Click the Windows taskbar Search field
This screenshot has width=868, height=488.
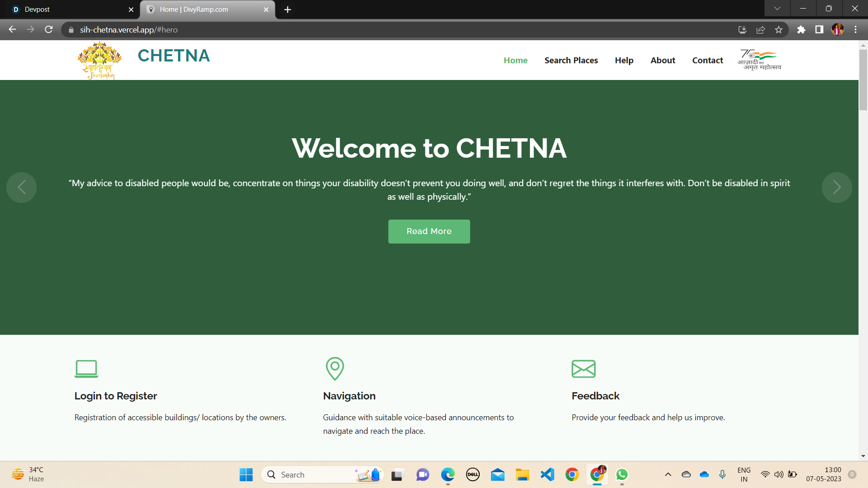coord(322,475)
